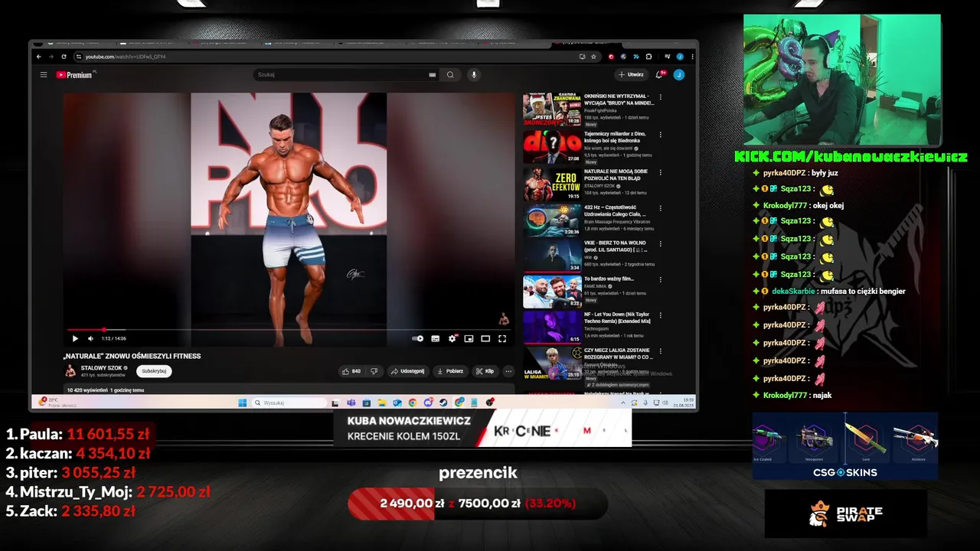
Task: Open the ZERO EFEKTÓW video thumbnail
Action: 552,184
